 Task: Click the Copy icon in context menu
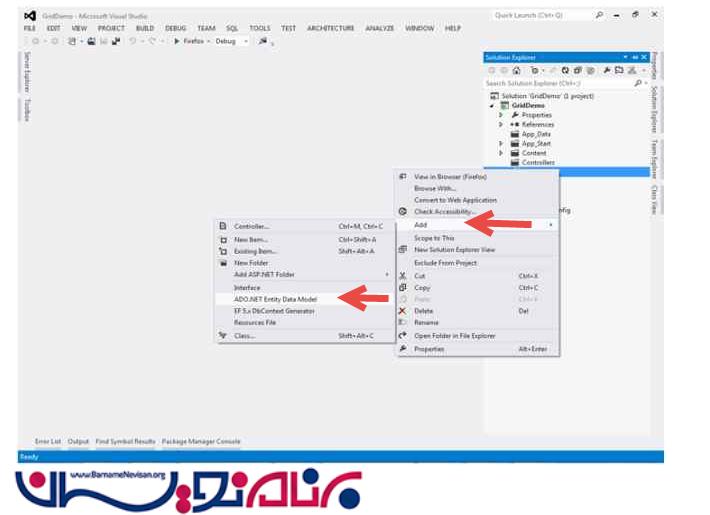pyautogui.click(x=402, y=288)
